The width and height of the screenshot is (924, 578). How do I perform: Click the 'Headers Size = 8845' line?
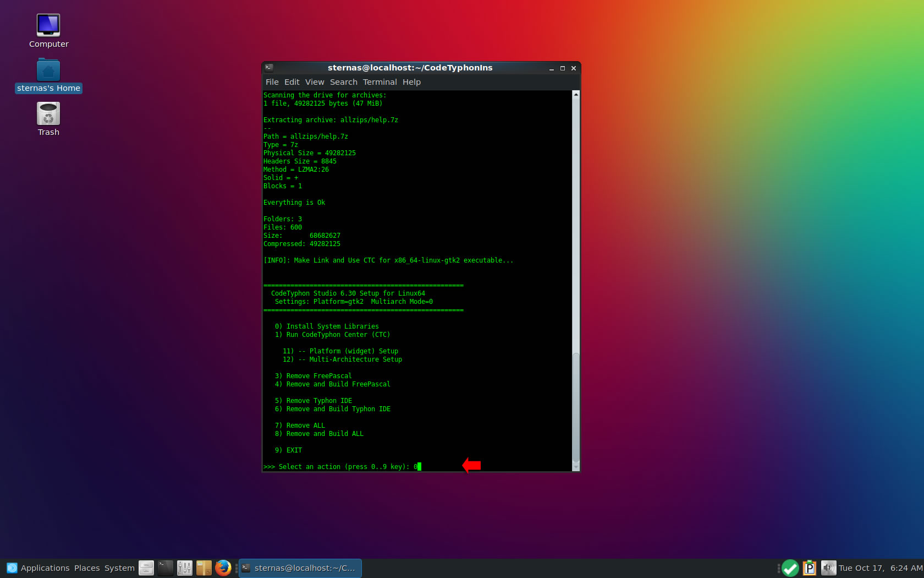click(300, 161)
